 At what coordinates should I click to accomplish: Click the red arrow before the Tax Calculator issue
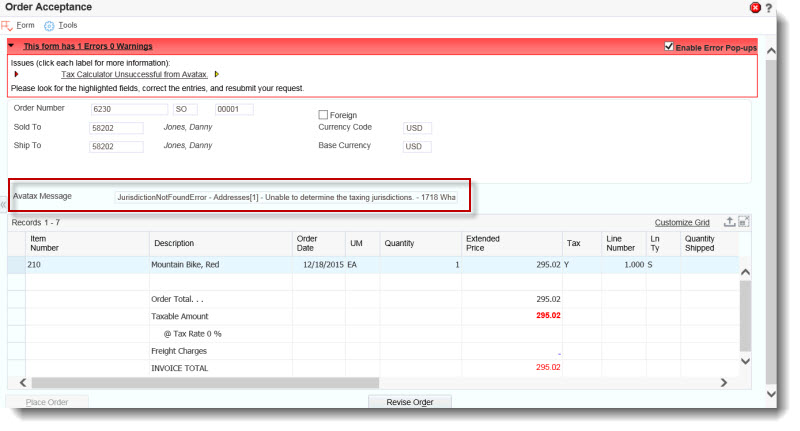tap(17, 74)
